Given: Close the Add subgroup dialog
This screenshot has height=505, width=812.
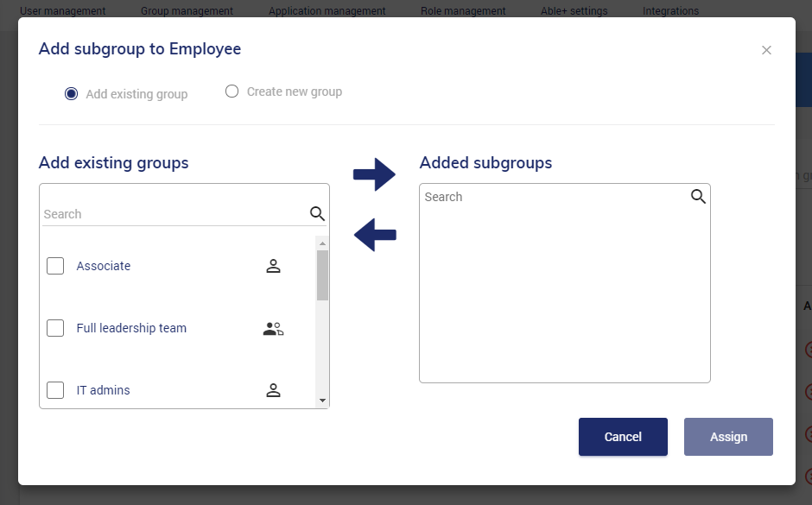Looking at the screenshot, I should (x=766, y=50).
